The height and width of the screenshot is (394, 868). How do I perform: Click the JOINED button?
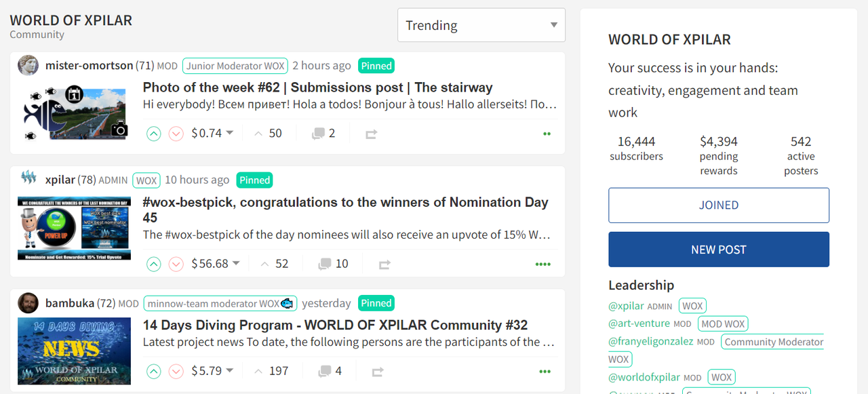(719, 205)
